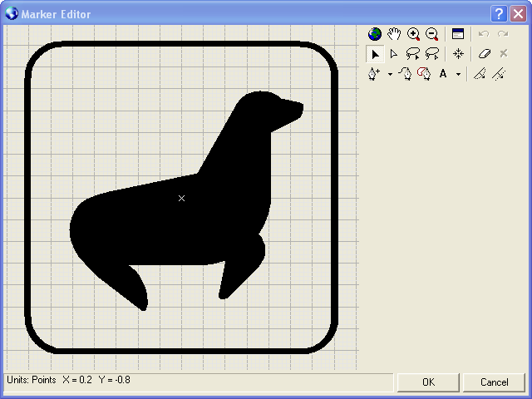
Task: Select the Eraser tool
Action: tap(484, 53)
